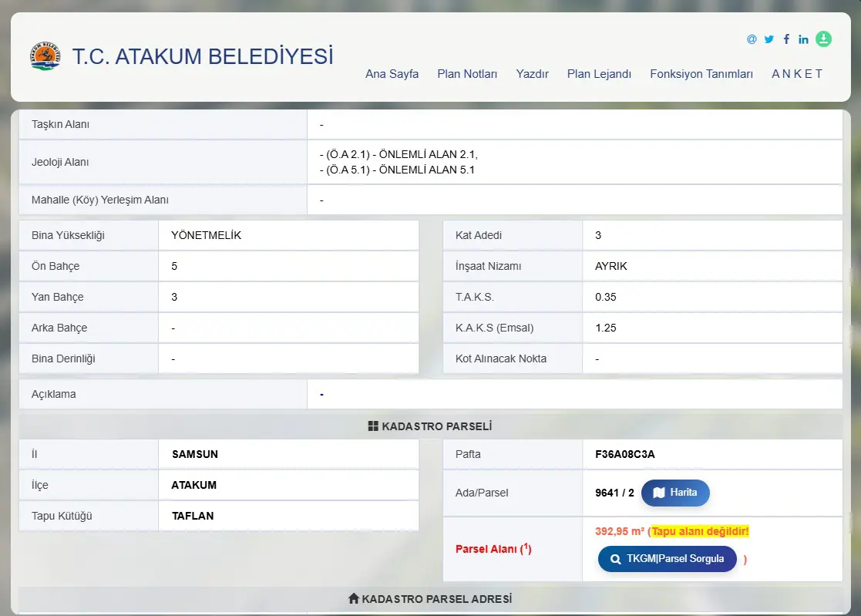This screenshot has height=616, width=861.
Task: Click the Atakum Belediyesi logo
Action: click(45, 56)
